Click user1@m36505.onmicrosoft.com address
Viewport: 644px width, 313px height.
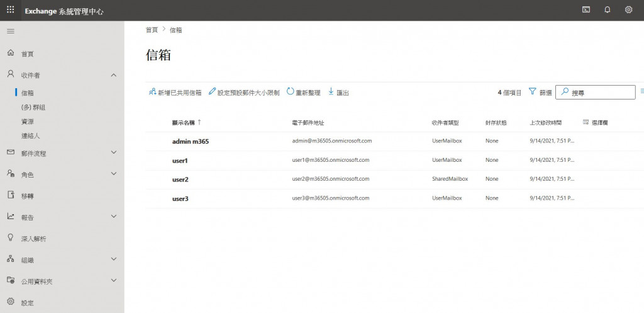click(x=331, y=160)
